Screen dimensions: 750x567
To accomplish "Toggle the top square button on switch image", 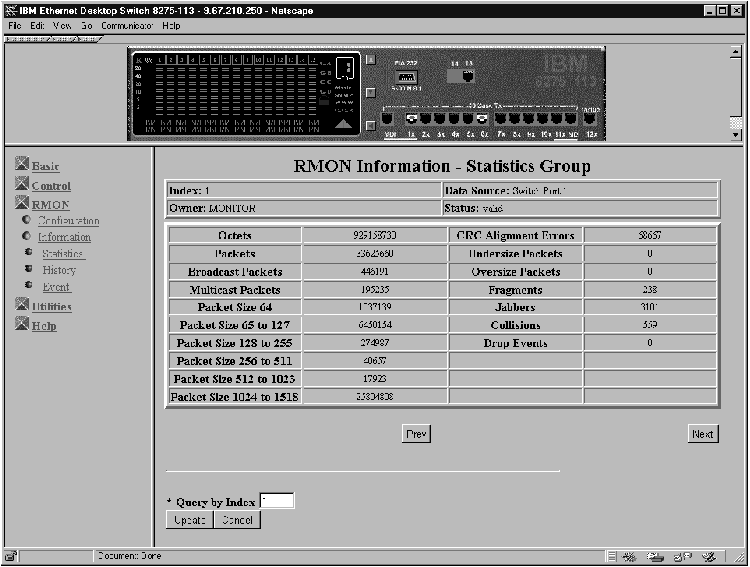I will (x=370, y=60).
